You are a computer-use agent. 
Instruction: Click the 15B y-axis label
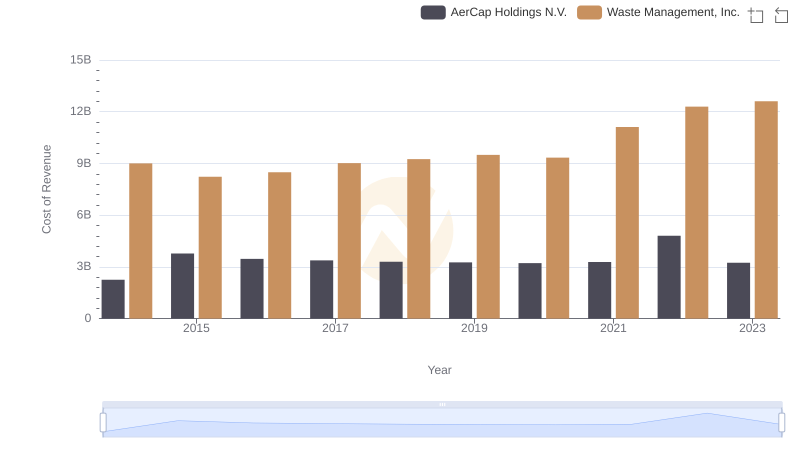(81, 60)
